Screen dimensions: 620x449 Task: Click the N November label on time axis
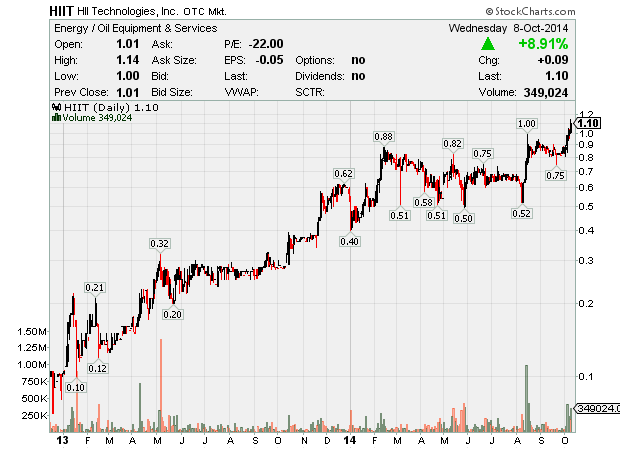point(304,441)
